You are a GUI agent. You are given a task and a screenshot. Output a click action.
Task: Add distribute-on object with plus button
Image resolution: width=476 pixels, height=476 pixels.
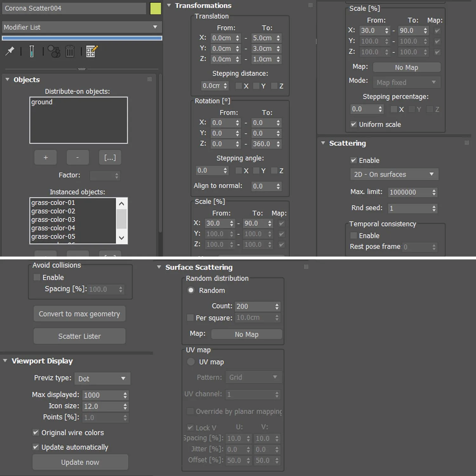click(x=46, y=157)
